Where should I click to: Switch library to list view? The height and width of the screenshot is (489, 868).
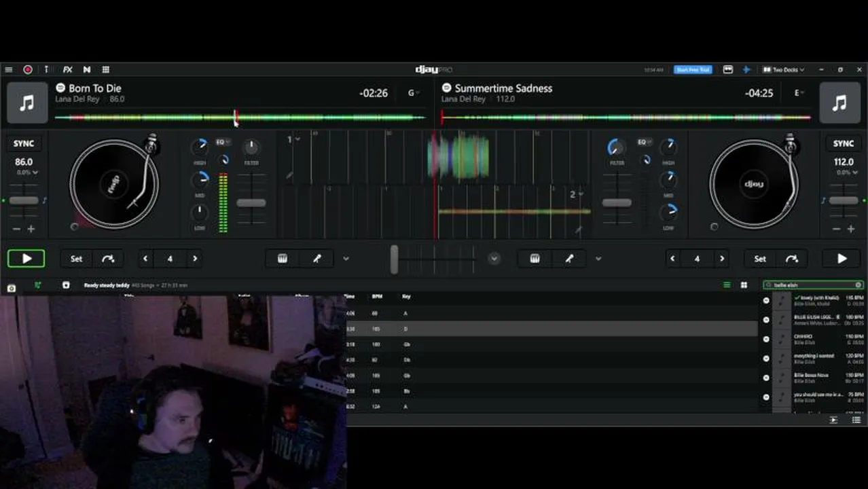[x=727, y=285]
